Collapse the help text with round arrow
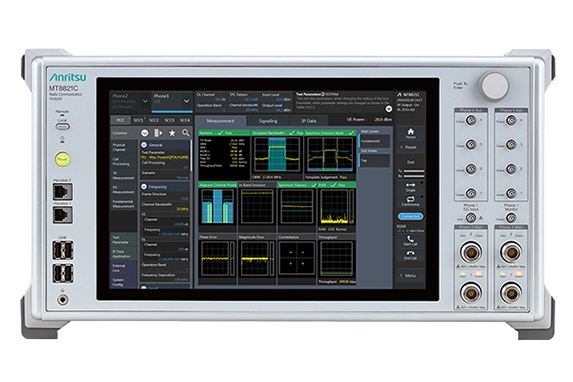This screenshot has width=573, height=382. pos(388,109)
